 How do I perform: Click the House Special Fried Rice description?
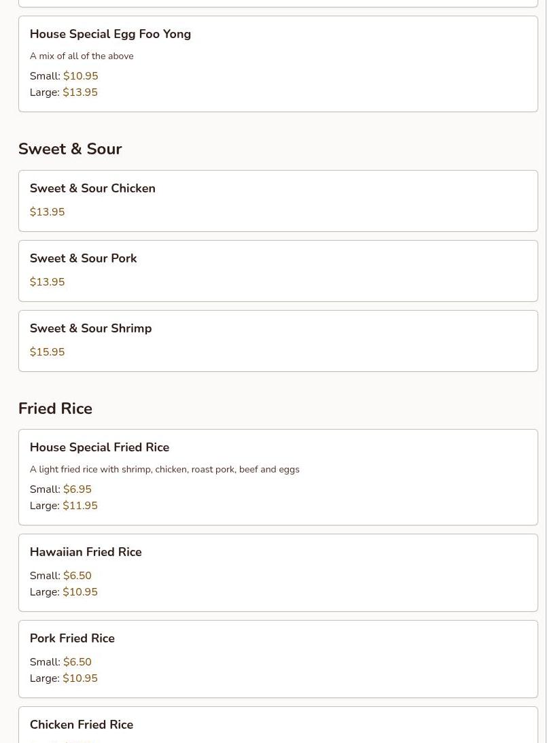tap(164, 470)
